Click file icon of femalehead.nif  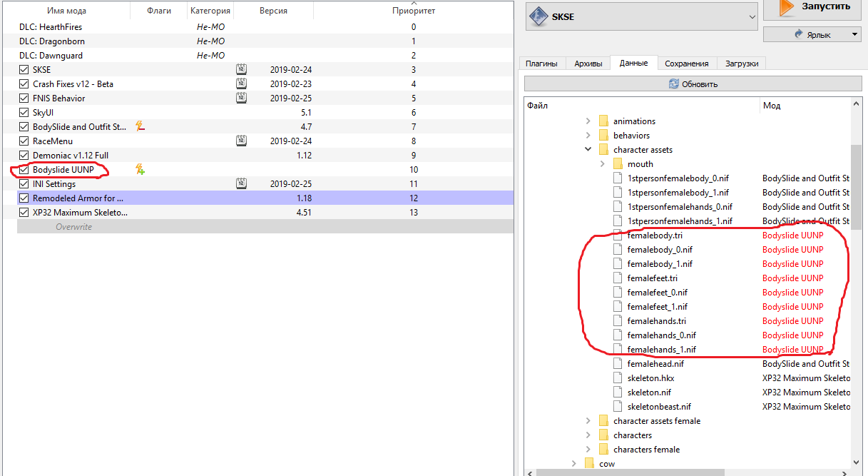(x=618, y=363)
